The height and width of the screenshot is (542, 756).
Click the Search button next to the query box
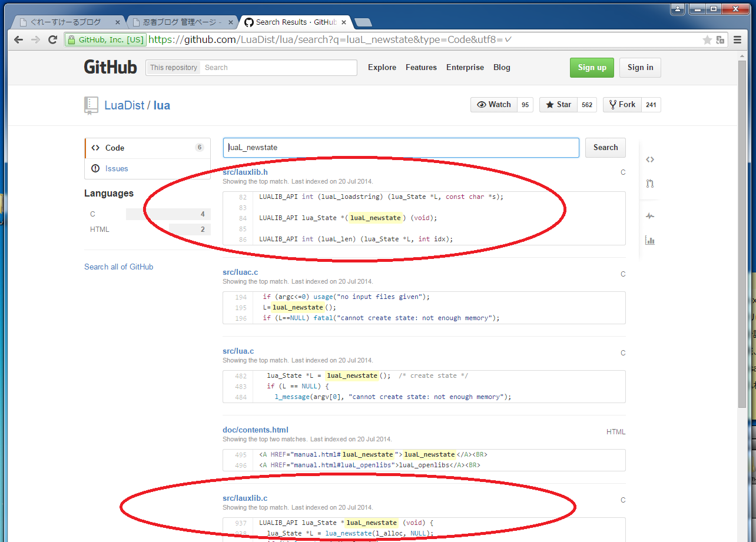(x=605, y=148)
